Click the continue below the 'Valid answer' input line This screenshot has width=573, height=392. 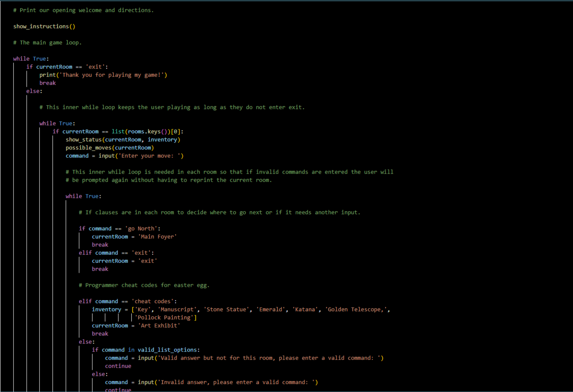(118, 366)
